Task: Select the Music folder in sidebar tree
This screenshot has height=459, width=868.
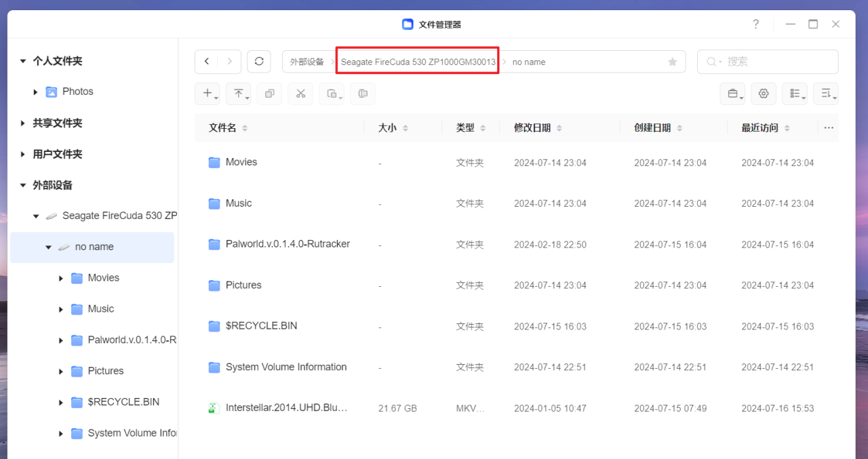Action: point(101,309)
